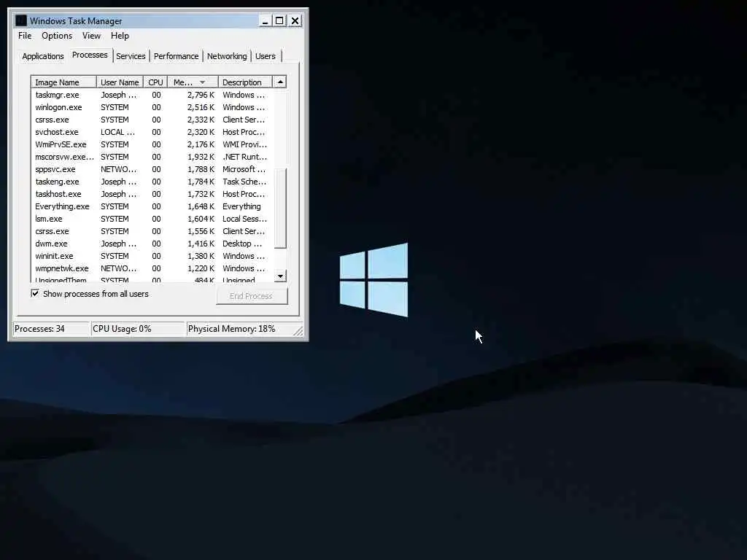Click the Desktop ... description cell
This screenshot has width=747, height=560.
[242, 244]
